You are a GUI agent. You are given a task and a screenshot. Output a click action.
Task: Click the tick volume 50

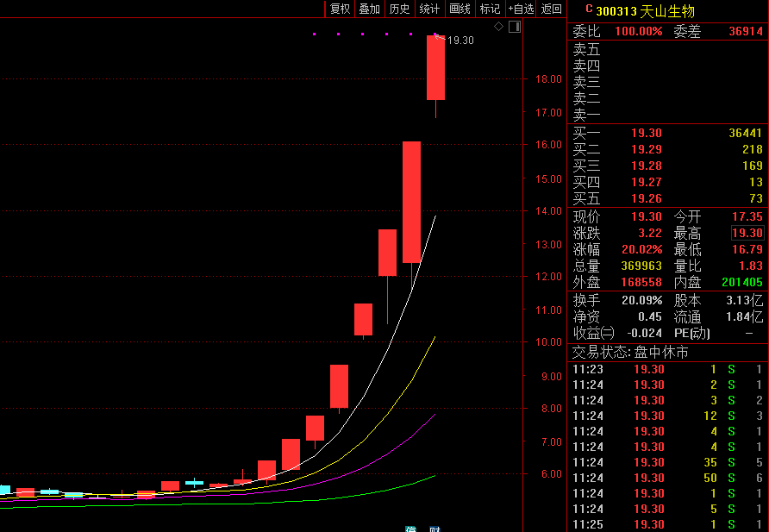tap(710, 478)
